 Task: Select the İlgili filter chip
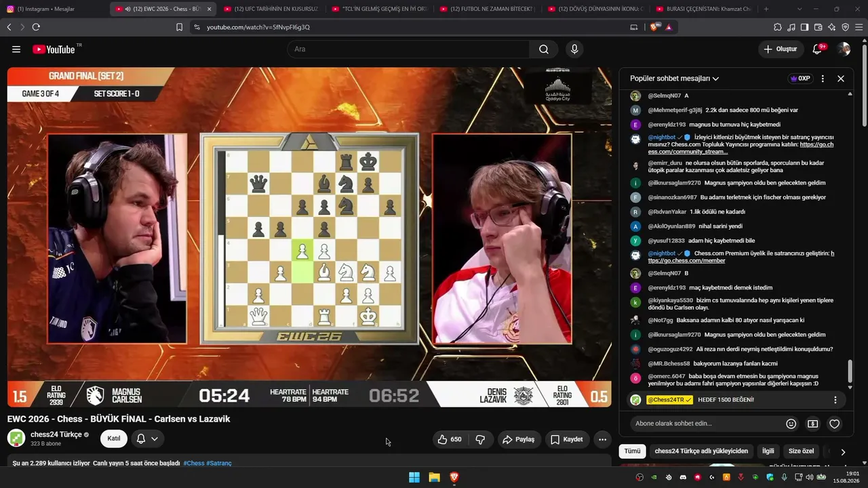(768, 451)
